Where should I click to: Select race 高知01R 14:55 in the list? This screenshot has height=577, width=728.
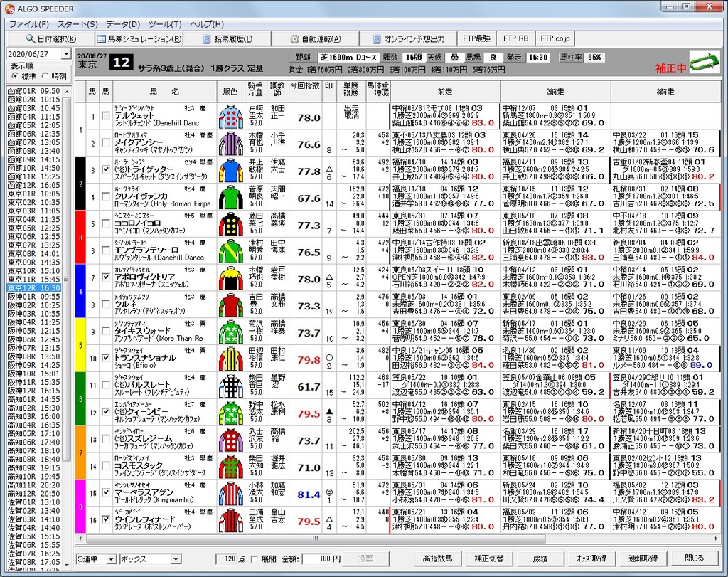coord(34,399)
